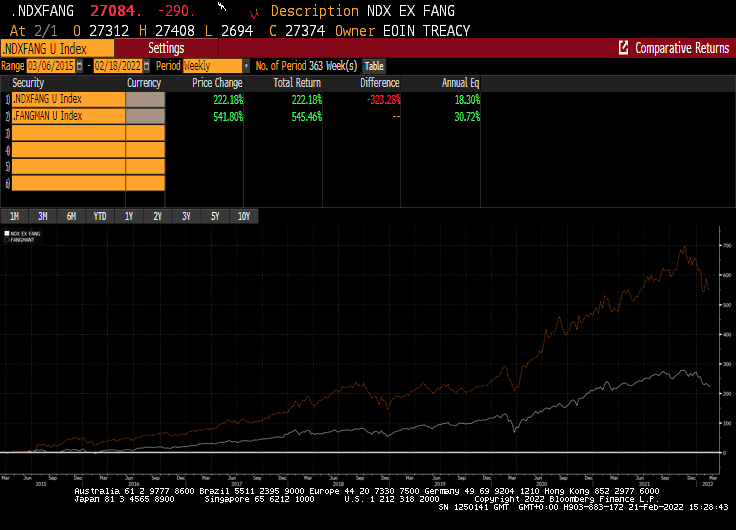Open the end date calendar picker
Viewport: 736px width, 530px height.
pos(143,65)
